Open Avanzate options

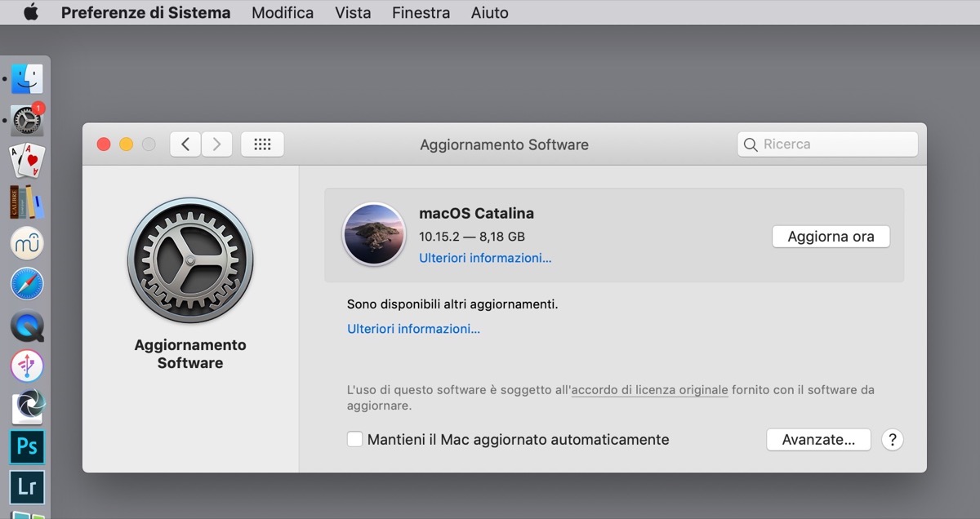(x=818, y=439)
